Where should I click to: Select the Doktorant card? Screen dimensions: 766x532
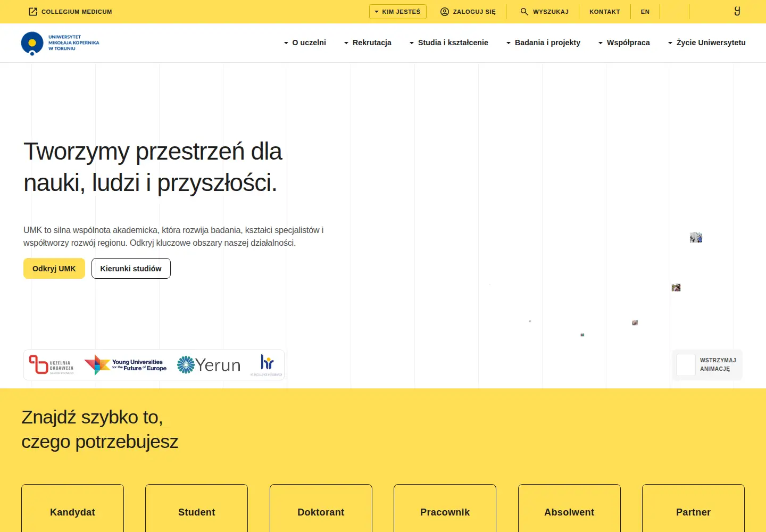tap(321, 508)
